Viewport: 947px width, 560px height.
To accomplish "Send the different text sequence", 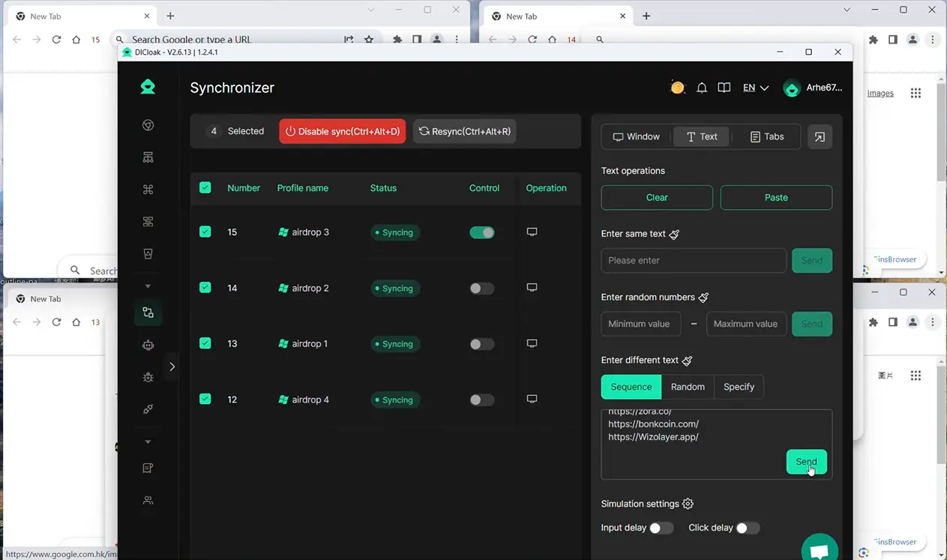I will tap(807, 462).
